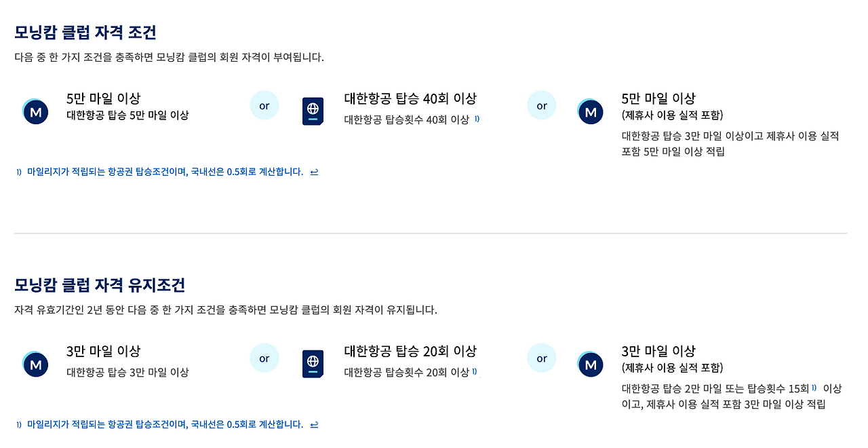
Task: Click the mileage M icon beside 대한항공 탑승 5만 마일 이상
Action: (x=35, y=111)
